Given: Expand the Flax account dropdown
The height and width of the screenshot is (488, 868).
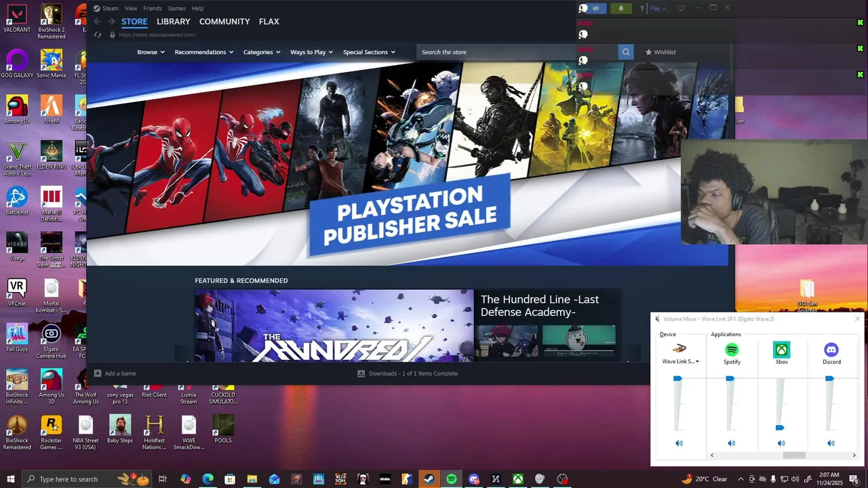Looking at the screenshot, I should pyautogui.click(x=658, y=9).
